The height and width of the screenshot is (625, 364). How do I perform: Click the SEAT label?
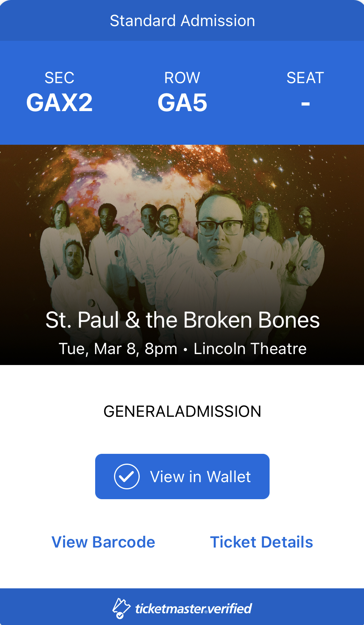point(305,78)
